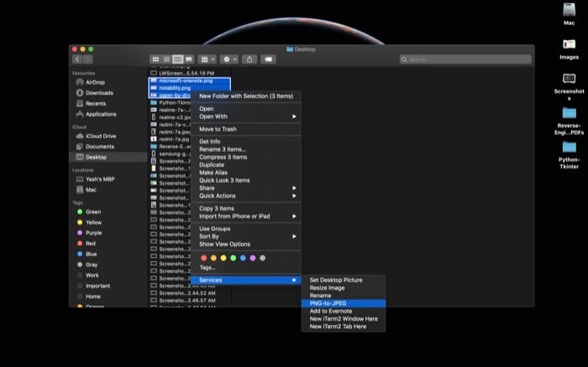This screenshot has height=367, width=588.
Task: Switch Finder to list view
Action: point(166,60)
